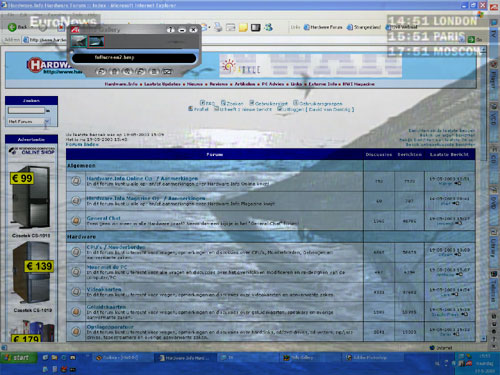This screenshot has height=375, width=500.
Task: Click the Print icon in IE toolbar
Action: [218, 27]
